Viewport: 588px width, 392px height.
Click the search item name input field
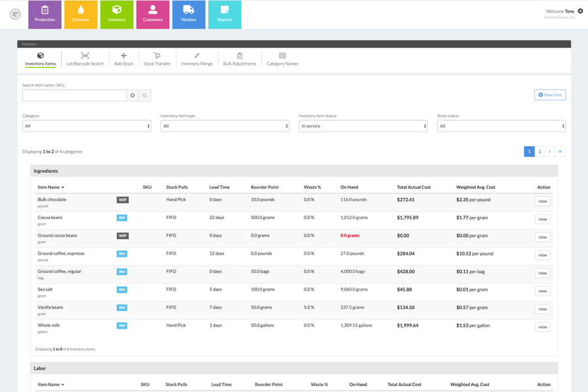74,95
